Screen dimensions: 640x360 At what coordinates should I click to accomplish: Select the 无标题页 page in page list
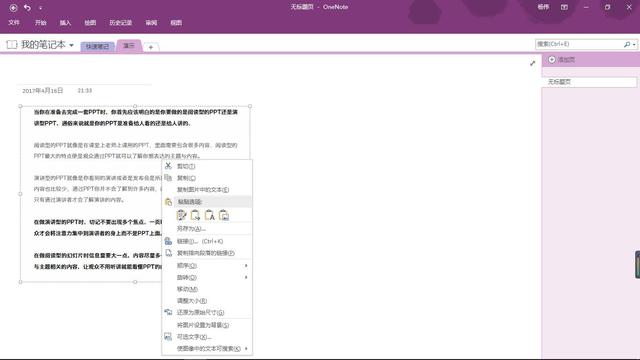coord(589,82)
